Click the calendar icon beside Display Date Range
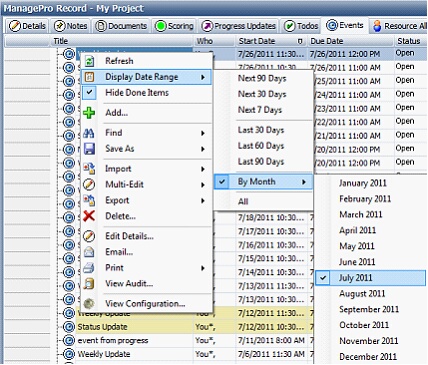The image size is (428, 365). point(89,77)
